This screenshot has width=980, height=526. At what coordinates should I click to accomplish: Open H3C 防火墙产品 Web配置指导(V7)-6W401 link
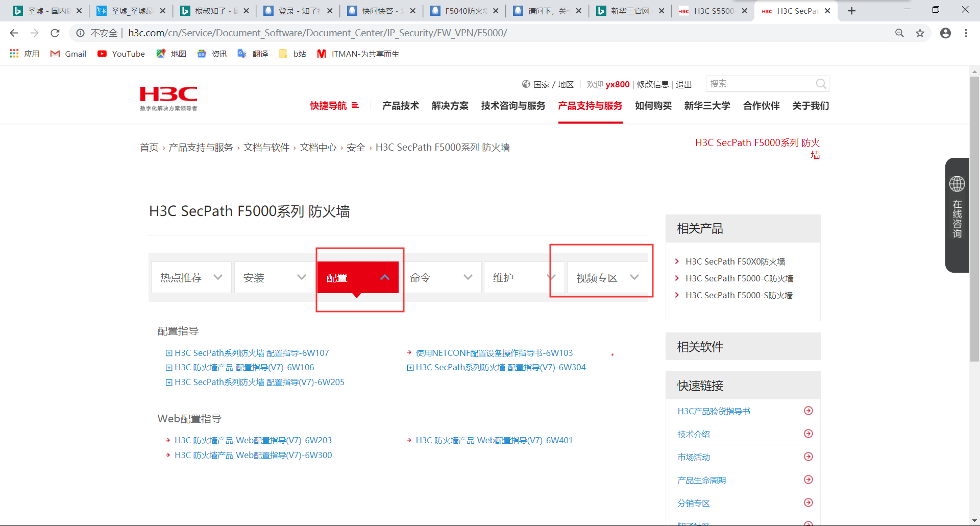click(x=494, y=440)
